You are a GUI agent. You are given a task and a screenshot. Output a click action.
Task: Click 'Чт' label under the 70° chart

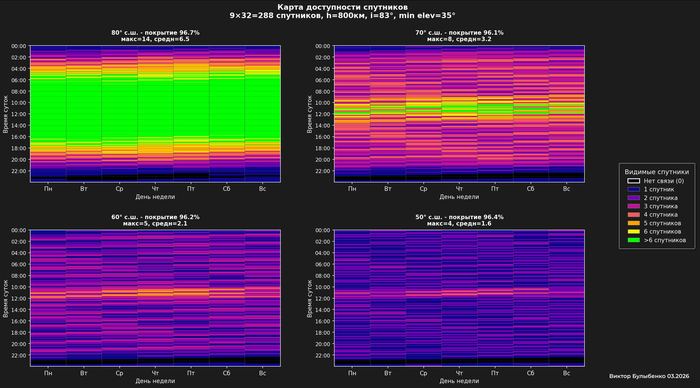(459, 189)
